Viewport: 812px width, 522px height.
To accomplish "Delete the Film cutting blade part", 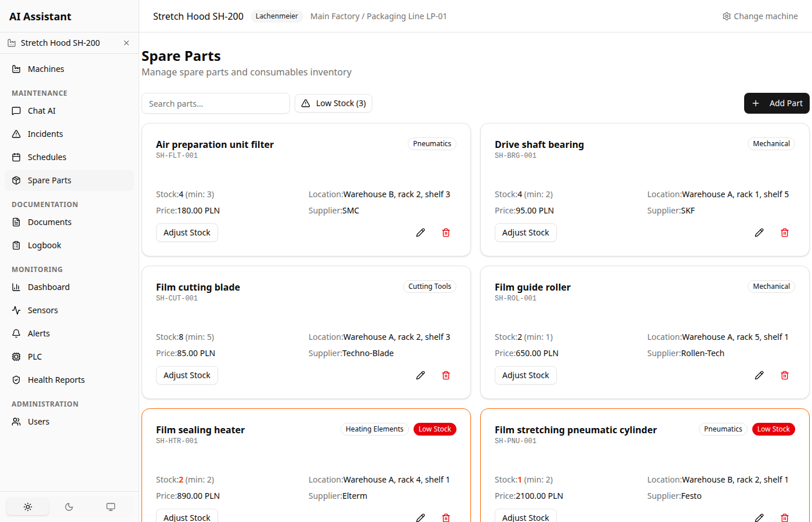I will coord(446,375).
